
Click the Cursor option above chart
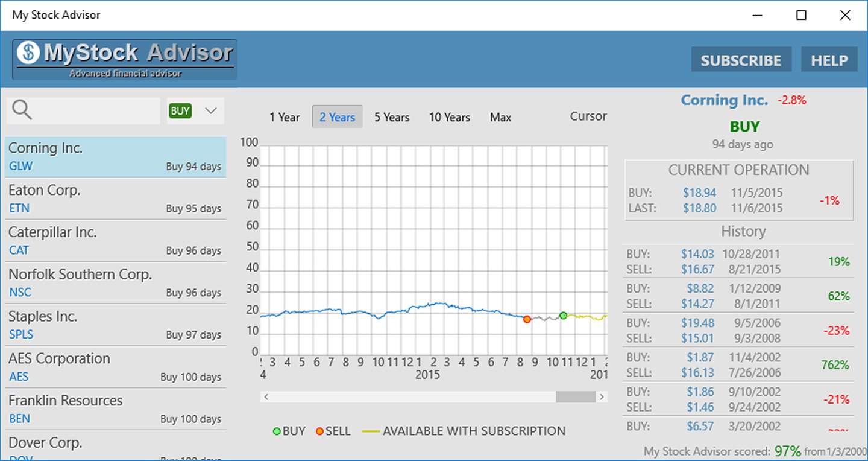(x=588, y=116)
